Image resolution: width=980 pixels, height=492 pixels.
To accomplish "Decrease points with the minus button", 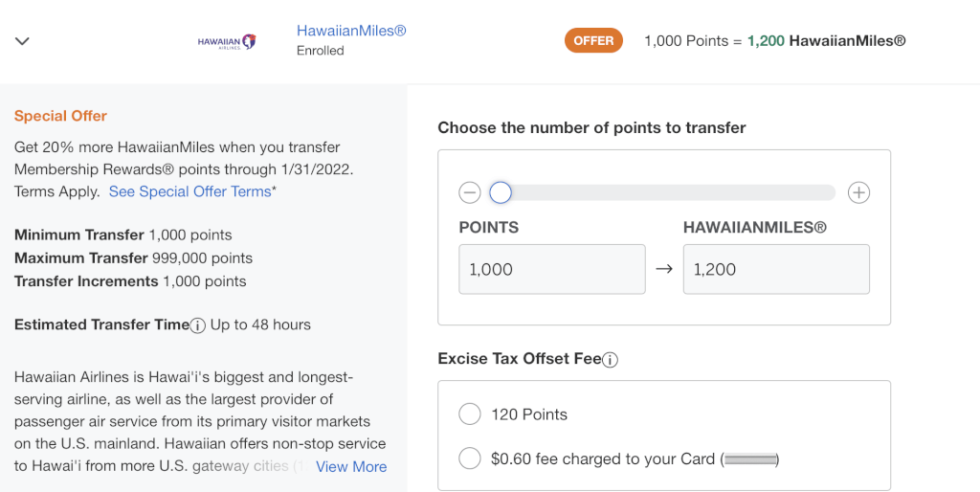I will (x=469, y=192).
